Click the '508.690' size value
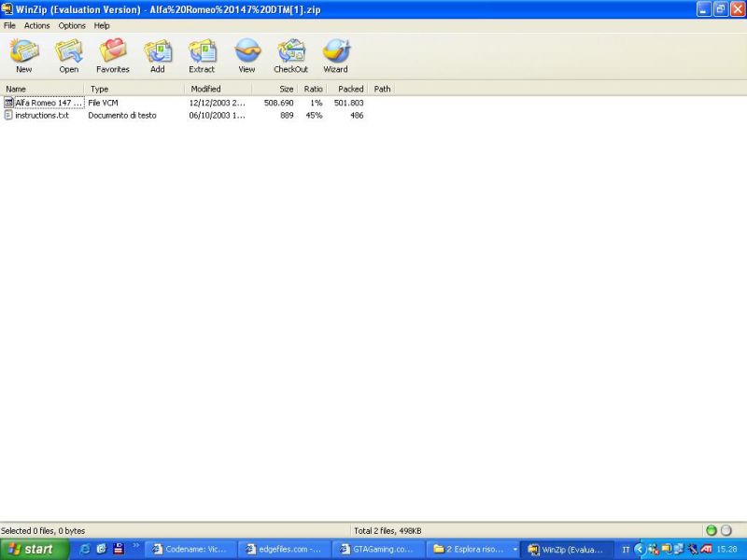 click(x=278, y=103)
